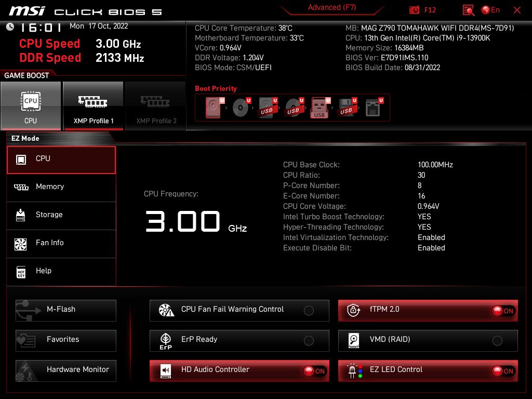This screenshot has width=532, height=399.
Task: Click the fan warning icon on CPU Fan Fail
Action: tap(166, 310)
